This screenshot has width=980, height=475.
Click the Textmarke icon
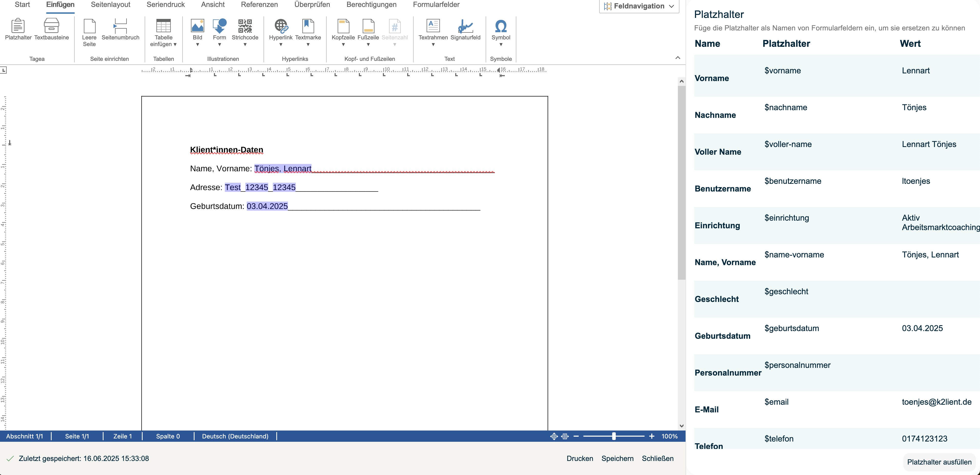pyautogui.click(x=308, y=26)
